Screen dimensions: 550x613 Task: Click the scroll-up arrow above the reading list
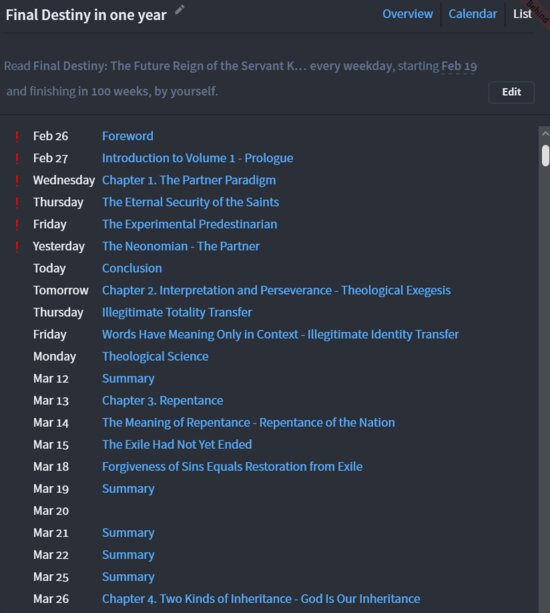(x=545, y=134)
